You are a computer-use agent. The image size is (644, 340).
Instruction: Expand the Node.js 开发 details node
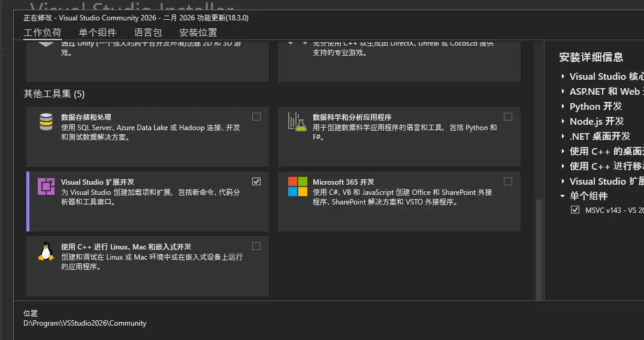[x=563, y=121]
